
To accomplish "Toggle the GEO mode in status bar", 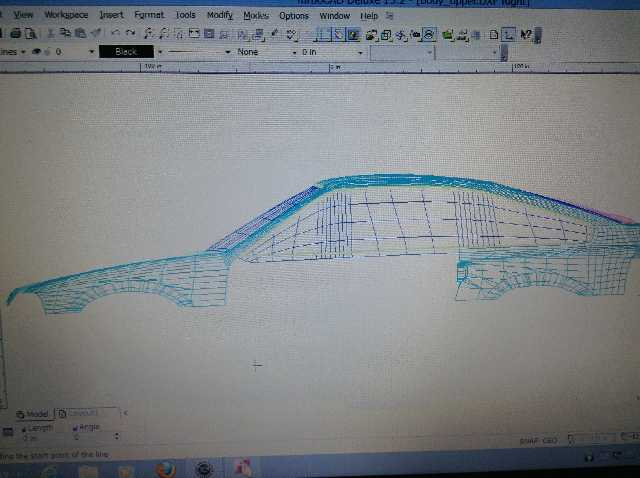I will pyautogui.click(x=547, y=440).
